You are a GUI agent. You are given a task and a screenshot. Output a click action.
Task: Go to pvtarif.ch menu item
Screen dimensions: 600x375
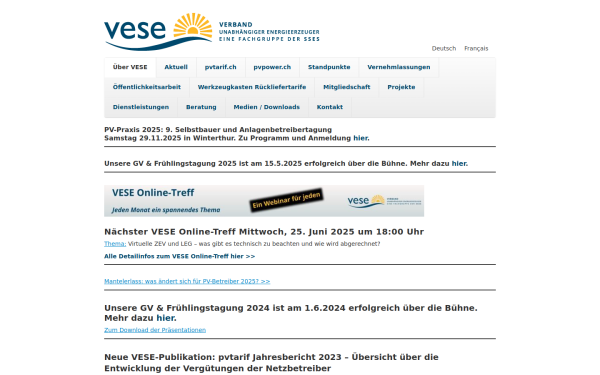pyautogui.click(x=220, y=67)
